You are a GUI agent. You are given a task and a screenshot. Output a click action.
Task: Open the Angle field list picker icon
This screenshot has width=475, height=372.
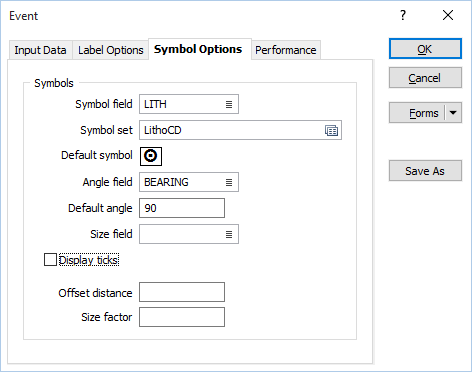click(229, 182)
